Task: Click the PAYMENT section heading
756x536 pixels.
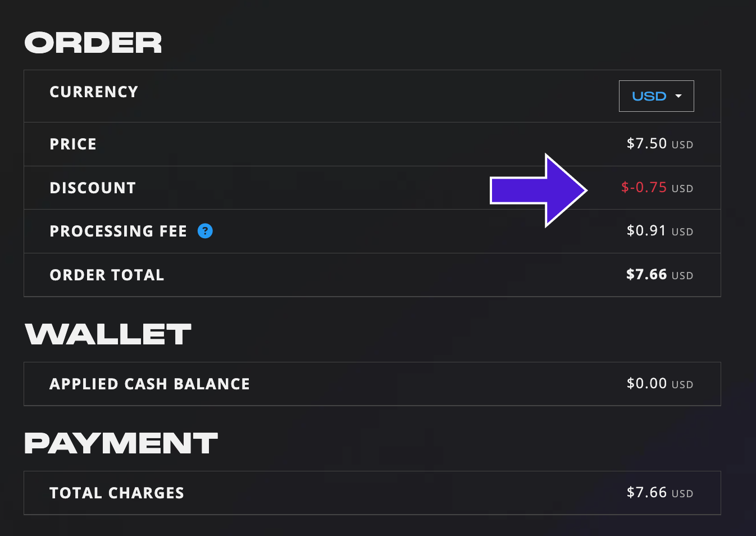Action: point(121,443)
